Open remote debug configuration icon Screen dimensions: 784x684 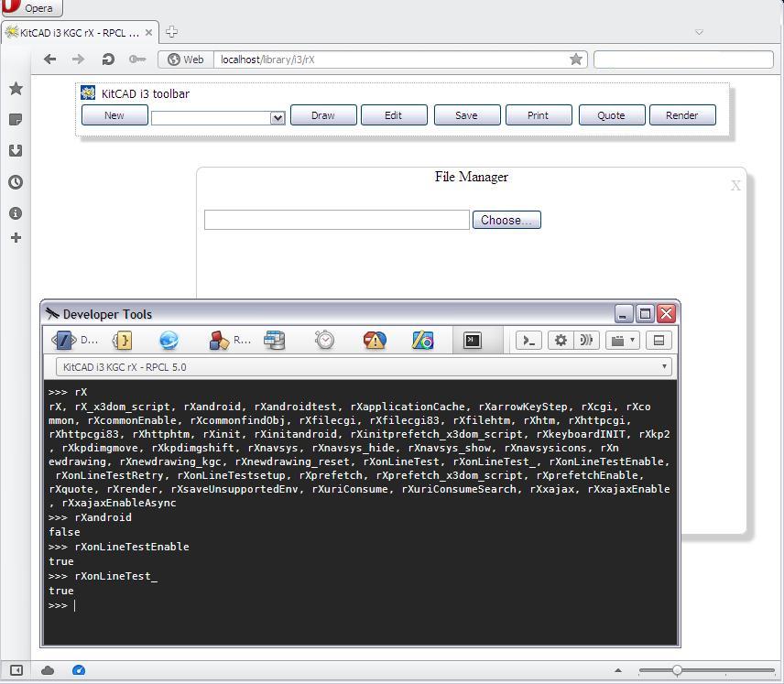586,341
